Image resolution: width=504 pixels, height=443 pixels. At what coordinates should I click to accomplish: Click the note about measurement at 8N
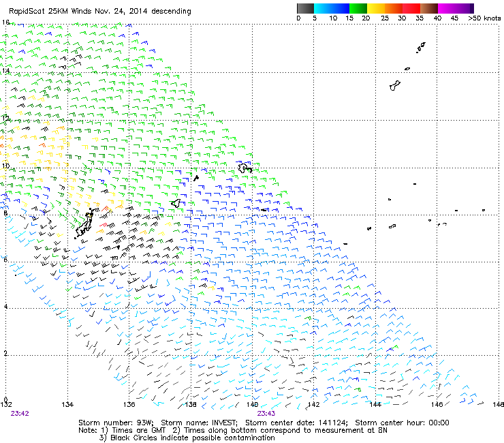(x=285, y=431)
